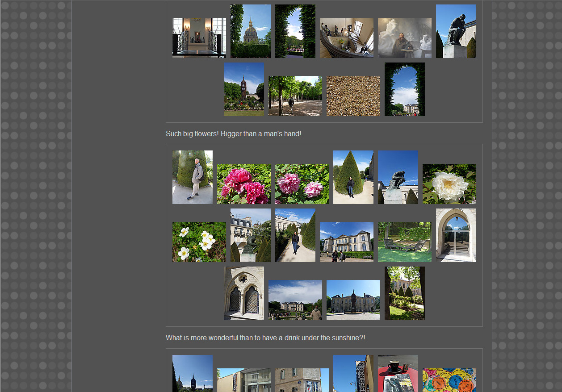Open the colorful round badges photo

point(449,379)
